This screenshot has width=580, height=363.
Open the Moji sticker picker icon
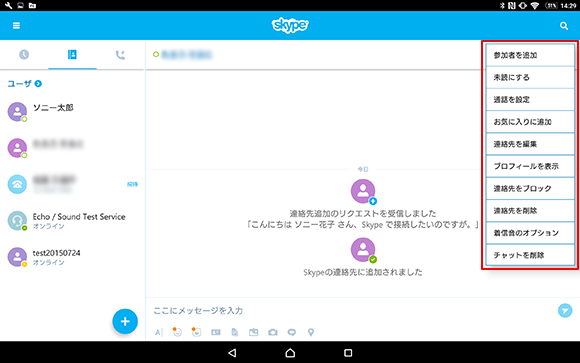click(196, 332)
